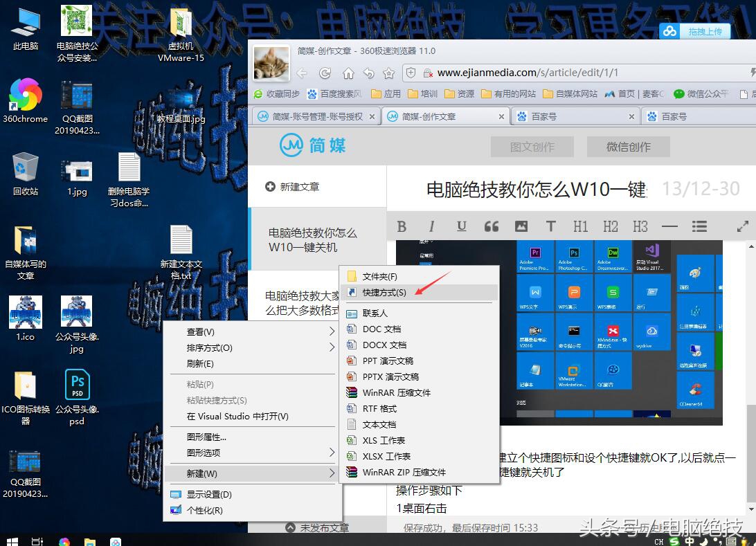Insert a bulleted list in the article
756x546 pixels.
click(x=699, y=226)
